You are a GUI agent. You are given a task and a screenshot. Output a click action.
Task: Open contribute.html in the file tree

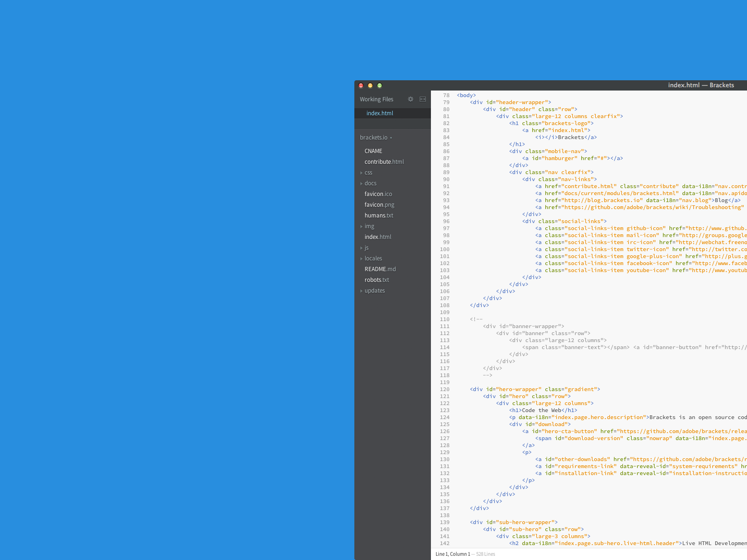click(x=384, y=162)
